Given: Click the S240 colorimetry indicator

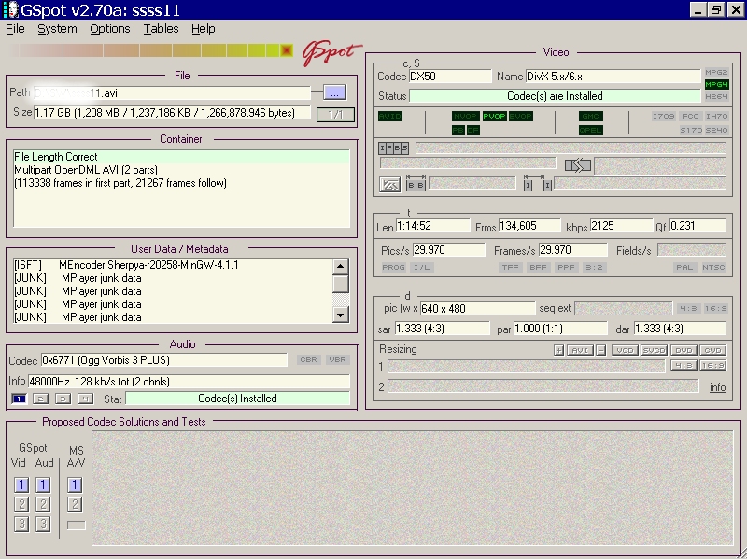Looking at the screenshot, I should [x=716, y=130].
